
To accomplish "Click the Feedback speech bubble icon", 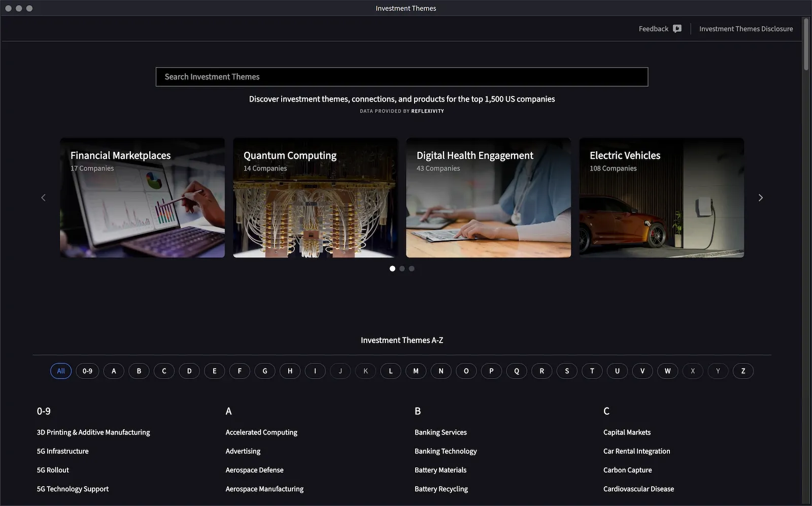I will [677, 28].
